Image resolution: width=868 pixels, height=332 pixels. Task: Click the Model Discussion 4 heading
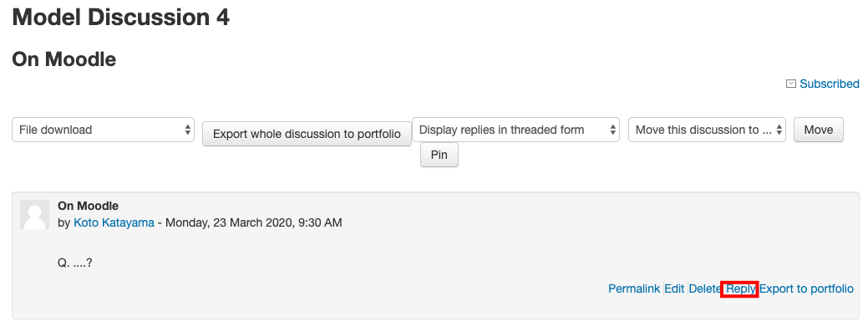(120, 18)
